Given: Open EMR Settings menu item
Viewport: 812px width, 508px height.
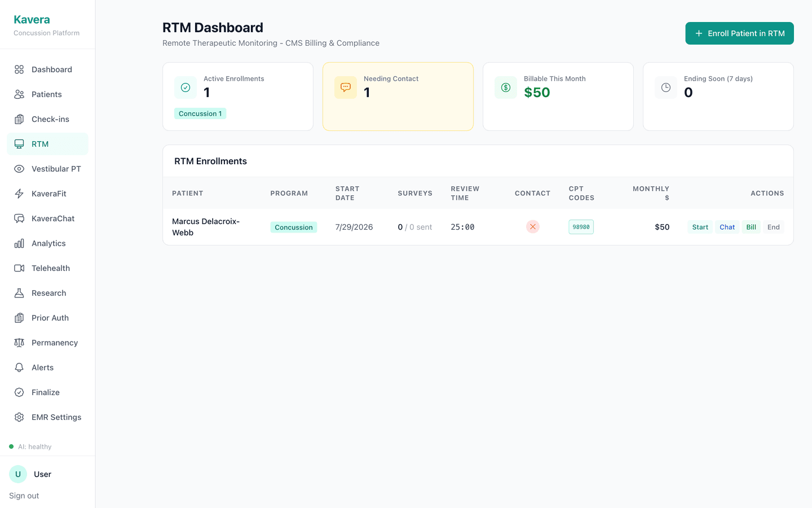Looking at the screenshot, I should click(x=47, y=417).
